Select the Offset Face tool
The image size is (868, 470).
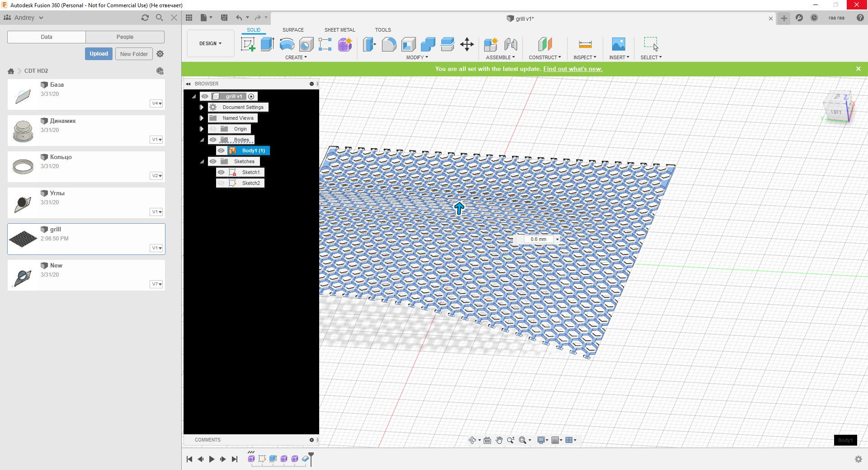point(448,44)
